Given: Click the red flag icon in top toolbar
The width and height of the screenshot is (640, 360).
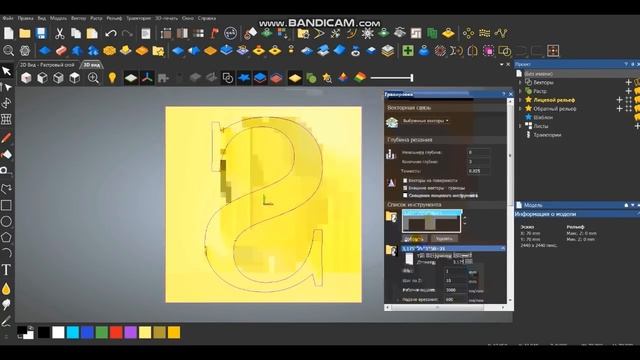Looking at the screenshot, I should tap(215, 33).
